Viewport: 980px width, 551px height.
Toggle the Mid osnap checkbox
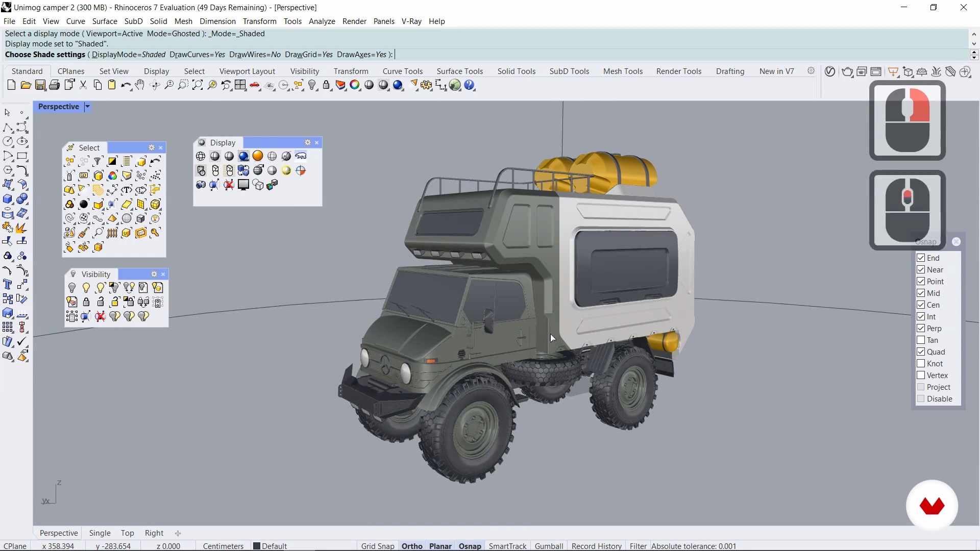tap(921, 293)
